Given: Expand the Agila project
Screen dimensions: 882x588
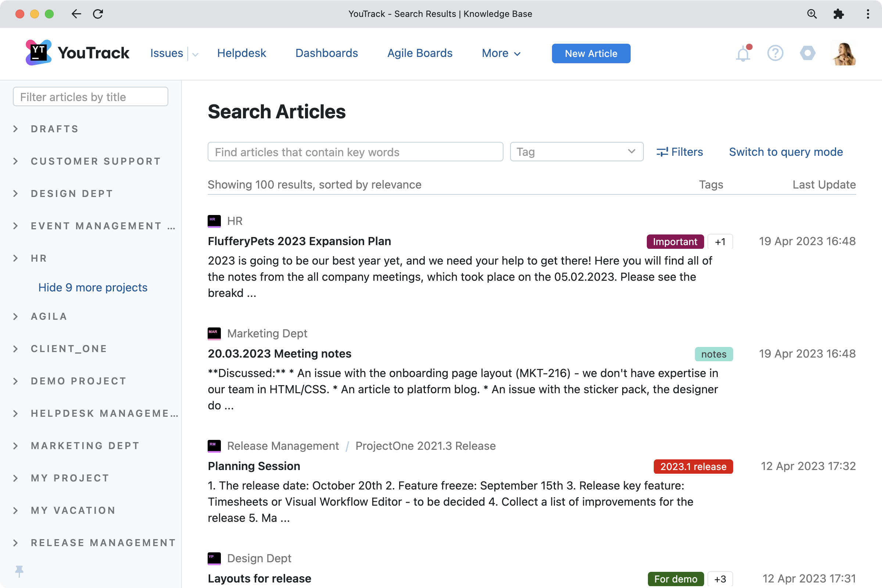Looking at the screenshot, I should 15,316.
